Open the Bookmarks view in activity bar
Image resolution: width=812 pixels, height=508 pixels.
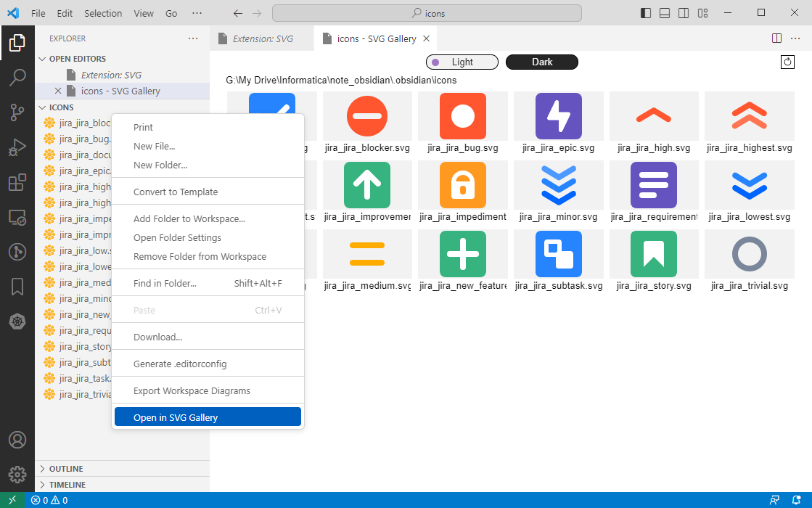17,287
